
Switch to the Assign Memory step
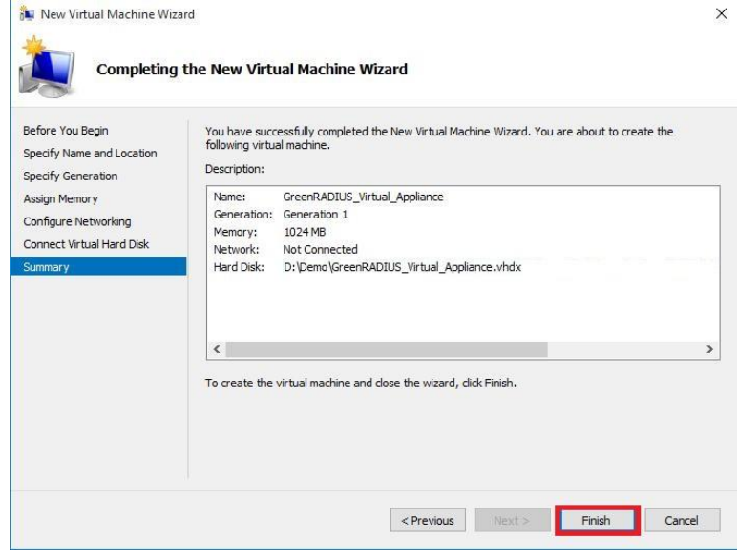(60, 198)
